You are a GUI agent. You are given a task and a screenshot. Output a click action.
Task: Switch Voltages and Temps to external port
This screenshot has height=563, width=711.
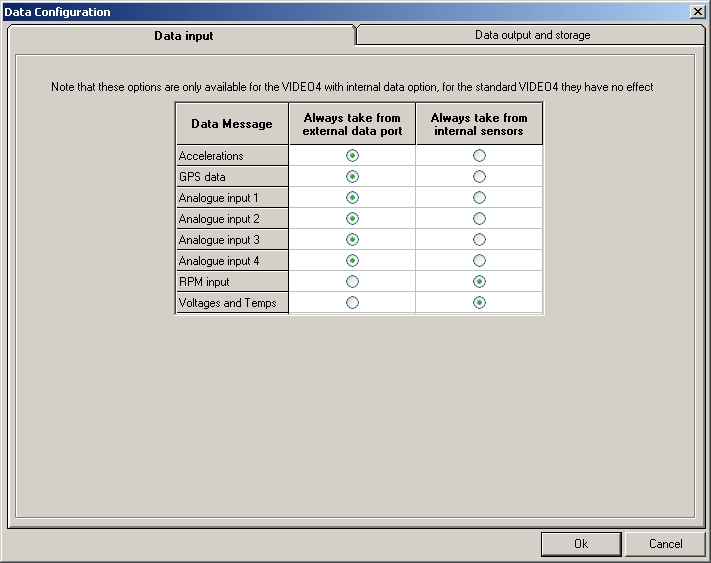352,303
